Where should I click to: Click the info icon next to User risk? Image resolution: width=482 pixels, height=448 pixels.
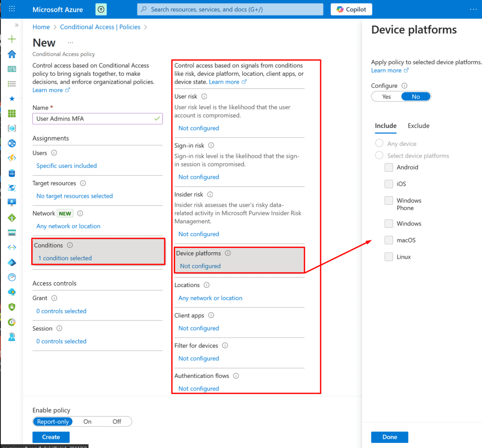[204, 96]
